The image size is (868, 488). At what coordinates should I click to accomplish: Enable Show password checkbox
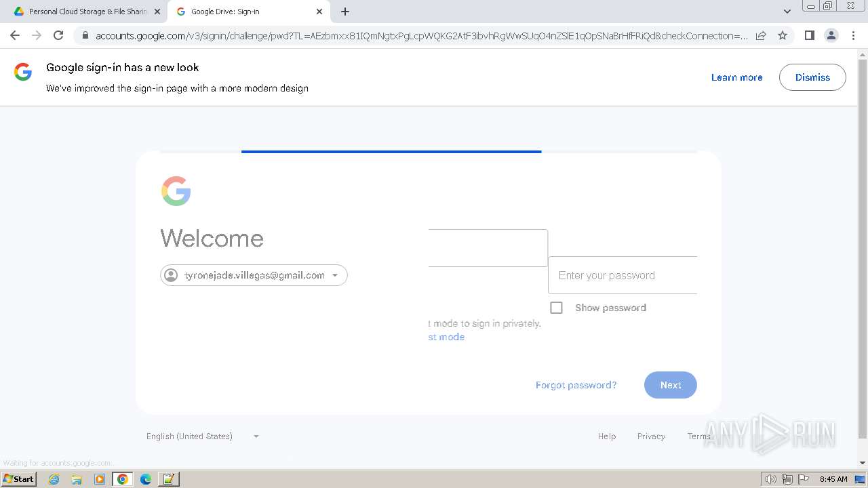pyautogui.click(x=556, y=308)
